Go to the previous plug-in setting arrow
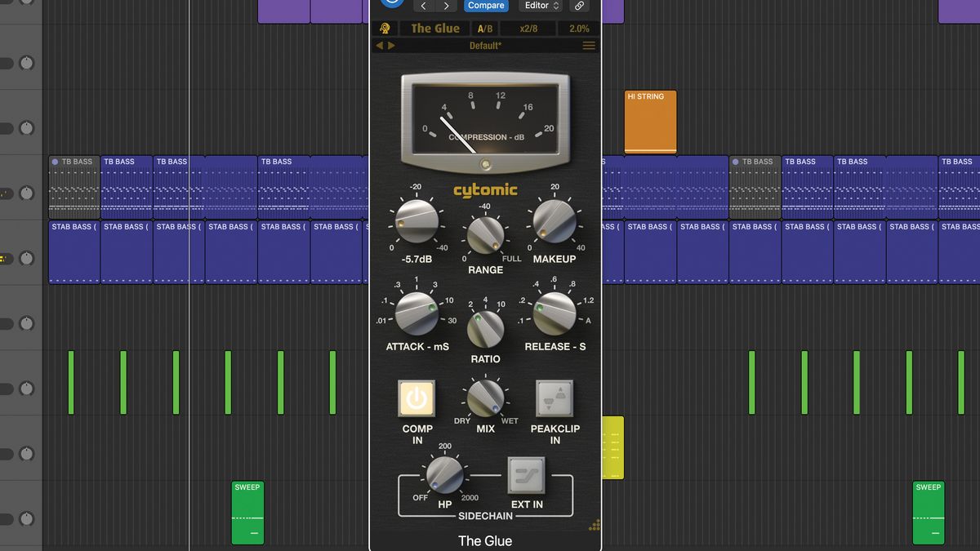Image resolution: width=980 pixels, height=551 pixels. point(423,6)
